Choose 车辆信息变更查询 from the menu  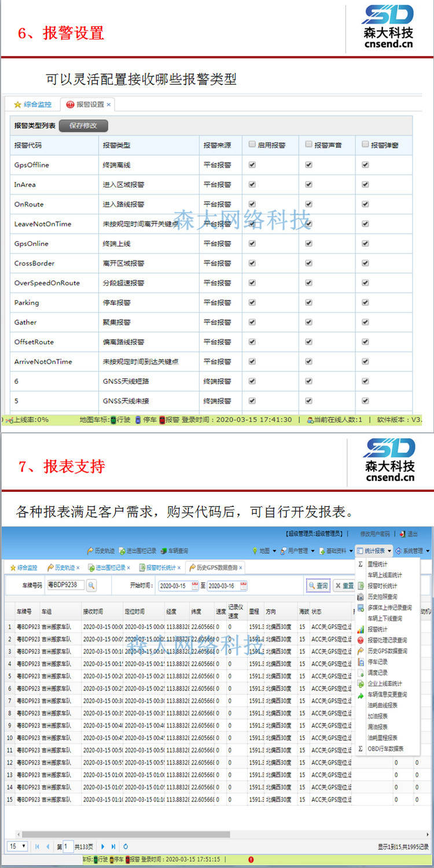pyautogui.click(x=387, y=694)
